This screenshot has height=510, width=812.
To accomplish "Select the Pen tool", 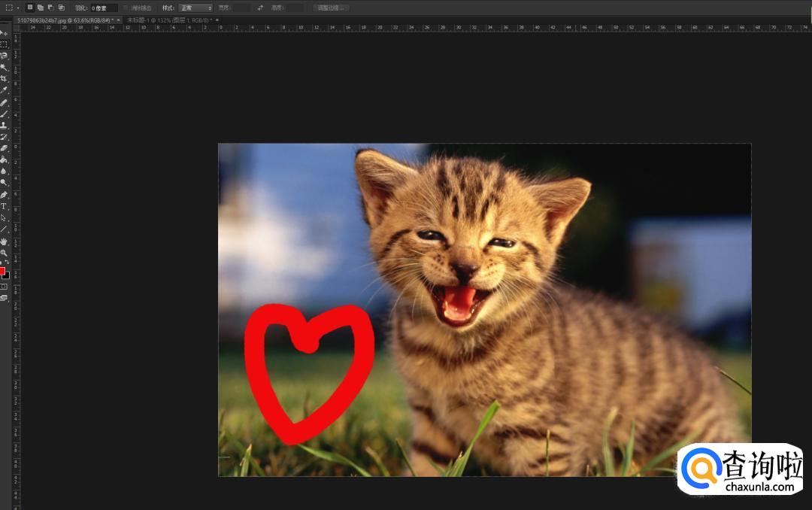I will coord(4,195).
